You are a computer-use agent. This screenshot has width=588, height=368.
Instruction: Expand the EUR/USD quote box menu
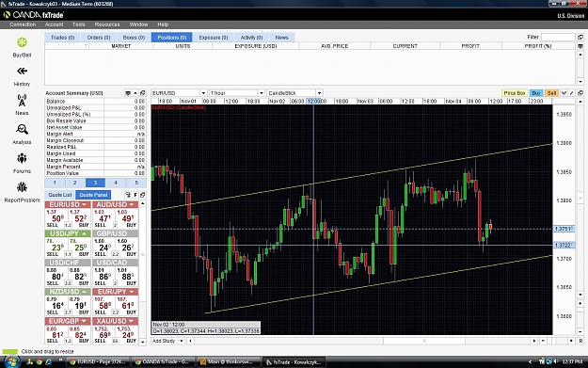[84, 204]
